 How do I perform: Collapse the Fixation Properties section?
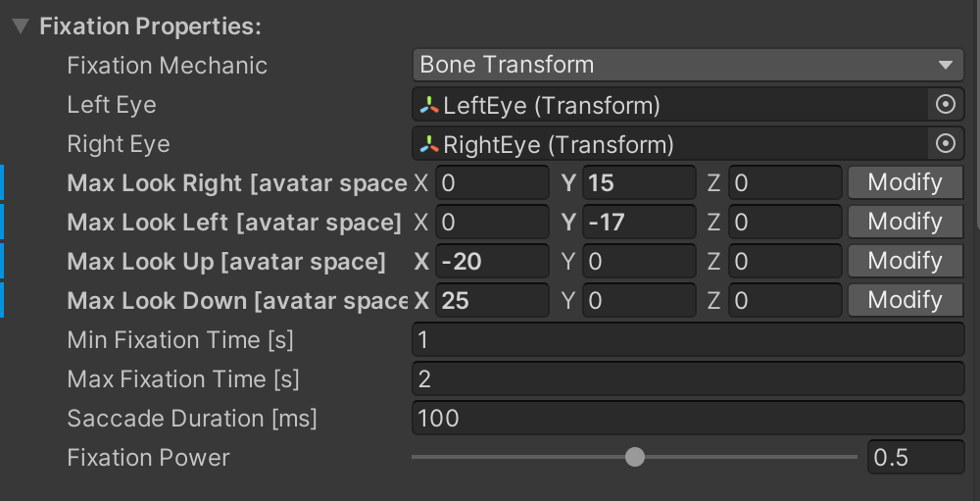[x=21, y=26]
